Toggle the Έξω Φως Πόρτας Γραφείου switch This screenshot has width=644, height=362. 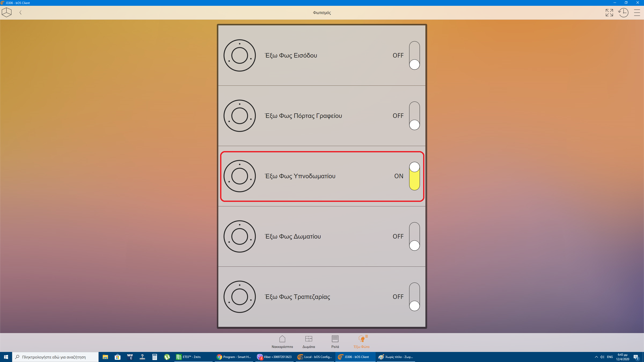414,116
